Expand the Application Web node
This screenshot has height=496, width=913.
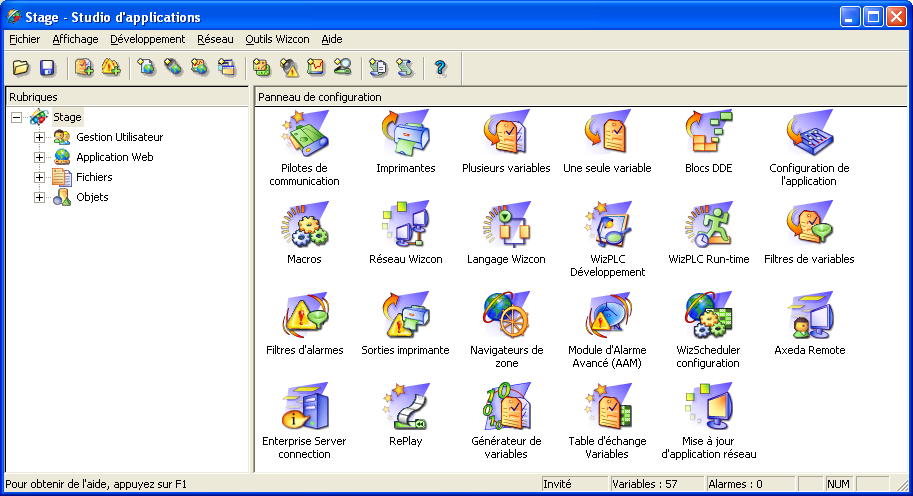[x=39, y=157]
